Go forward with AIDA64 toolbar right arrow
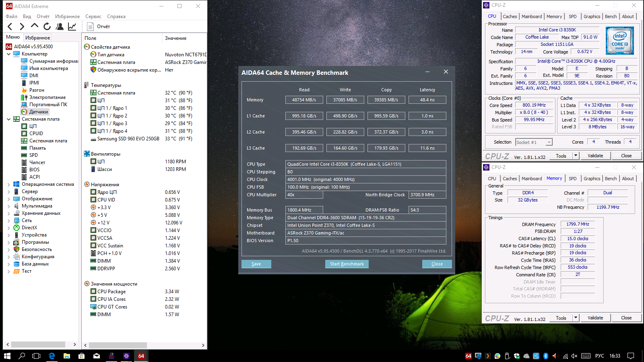Screen dimensions: 644x362 [22, 27]
